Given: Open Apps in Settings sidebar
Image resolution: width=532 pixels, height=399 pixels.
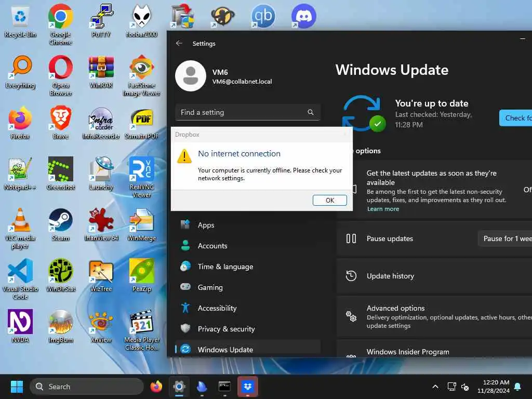Looking at the screenshot, I should click(x=248, y=224).
